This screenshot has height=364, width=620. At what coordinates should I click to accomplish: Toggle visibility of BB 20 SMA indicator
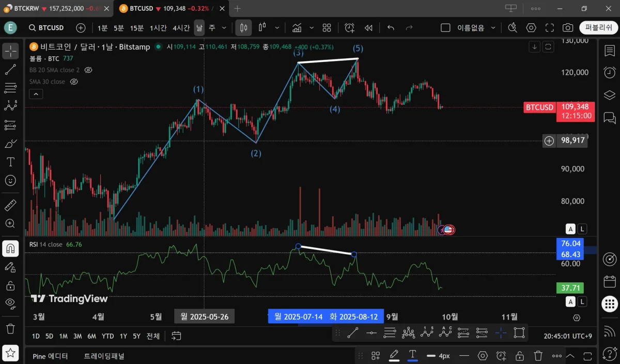[x=88, y=70]
